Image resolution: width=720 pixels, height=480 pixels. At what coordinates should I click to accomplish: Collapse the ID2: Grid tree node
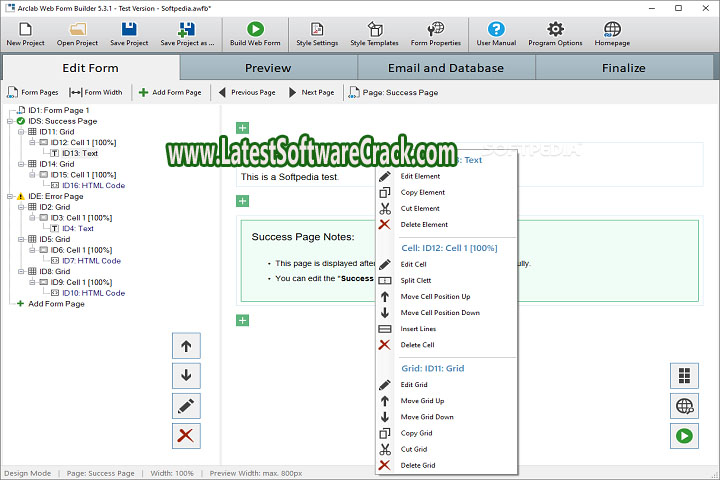pyautogui.click(x=21, y=207)
